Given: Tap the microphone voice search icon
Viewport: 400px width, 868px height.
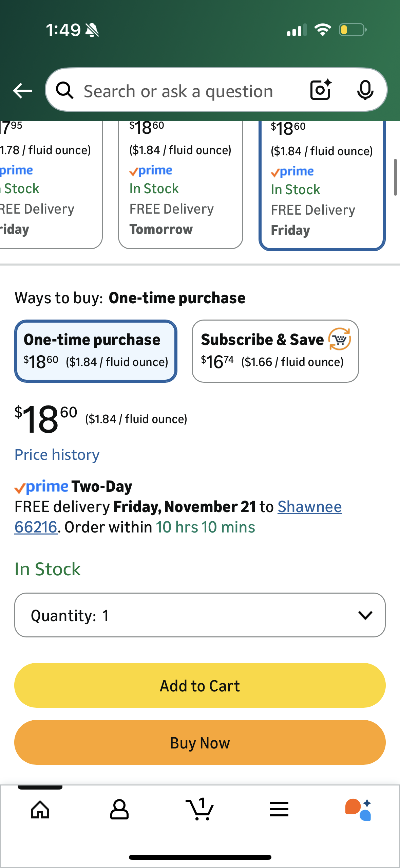Looking at the screenshot, I should (365, 90).
